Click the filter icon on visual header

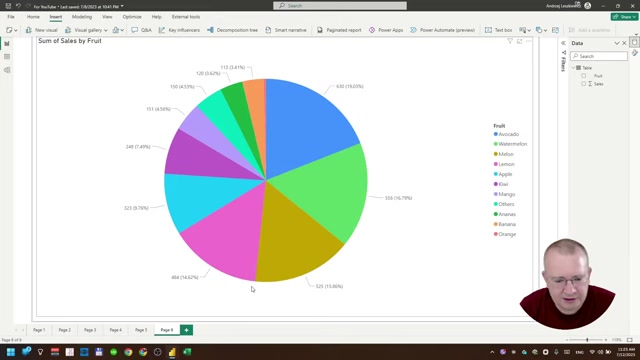pyautogui.click(x=510, y=41)
